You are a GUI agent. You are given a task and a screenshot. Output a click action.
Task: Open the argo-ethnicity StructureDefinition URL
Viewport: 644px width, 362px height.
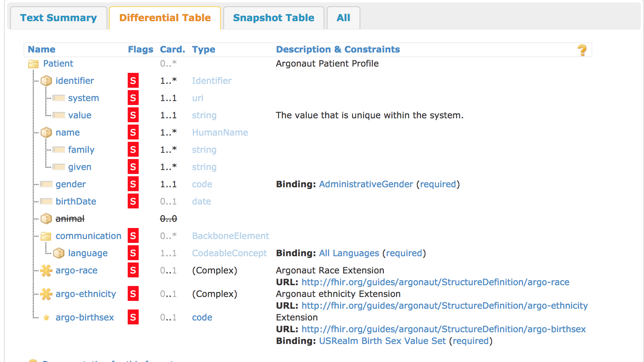point(445,306)
